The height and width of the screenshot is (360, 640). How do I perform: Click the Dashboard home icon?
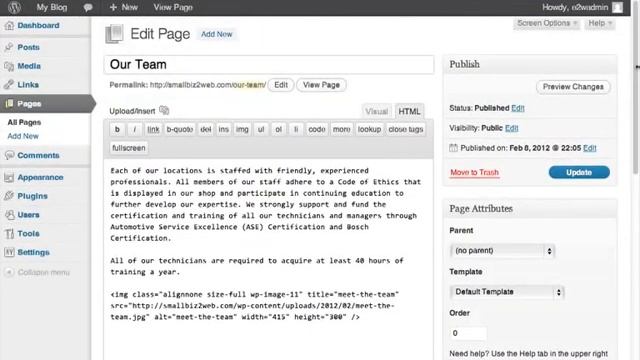(9, 26)
